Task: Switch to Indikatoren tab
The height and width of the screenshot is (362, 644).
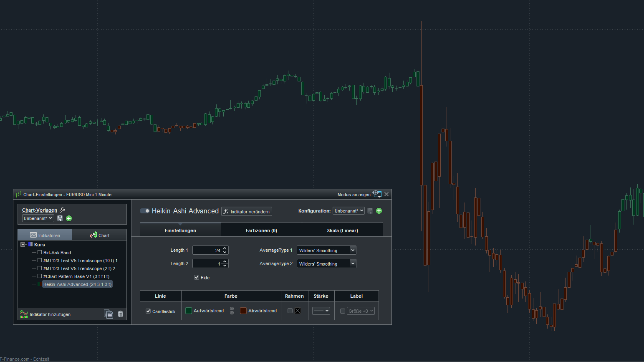Action: pos(45,235)
